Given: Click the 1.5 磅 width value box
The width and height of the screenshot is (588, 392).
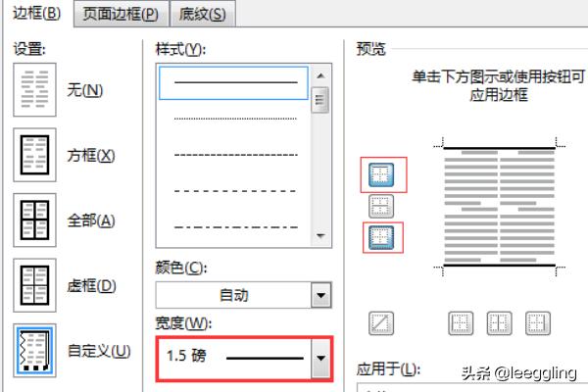Looking at the screenshot, I should pyautogui.click(x=235, y=359).
